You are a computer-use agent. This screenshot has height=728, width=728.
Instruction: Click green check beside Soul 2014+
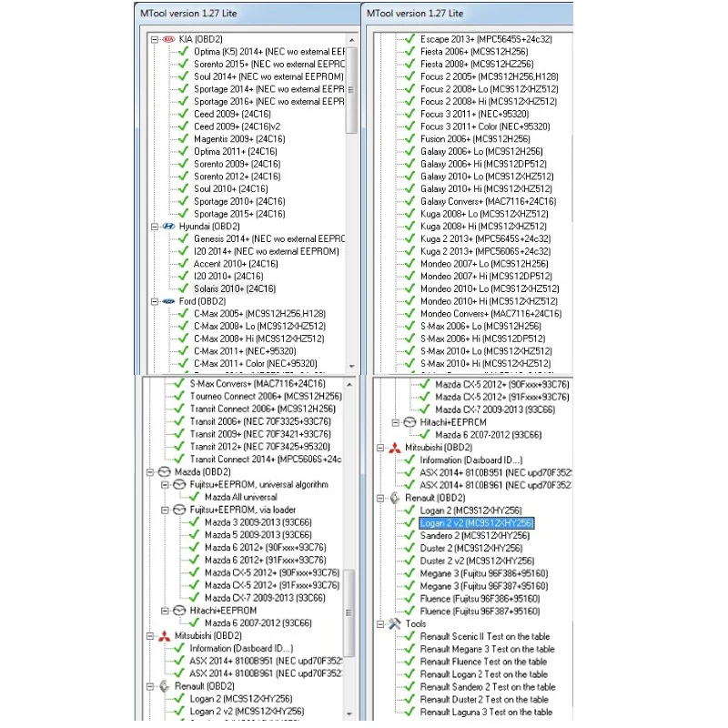(x=184, y=76)
